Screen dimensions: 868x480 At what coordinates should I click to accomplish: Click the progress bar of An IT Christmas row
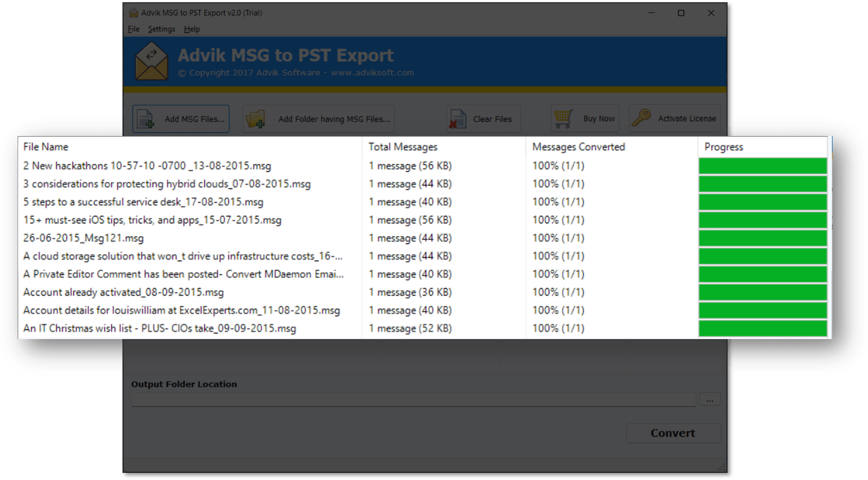pos(762,329)
